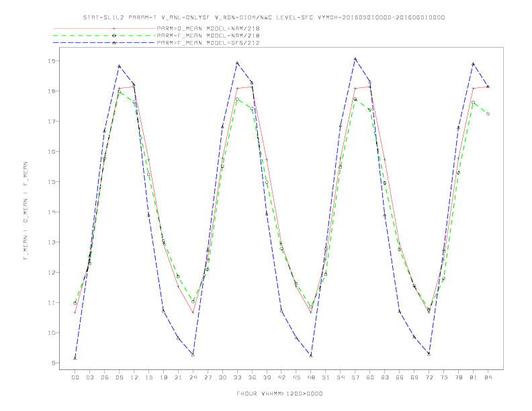532x411 pixels.
Task: Click x-axis tick label 75
Action: [444, 377]
